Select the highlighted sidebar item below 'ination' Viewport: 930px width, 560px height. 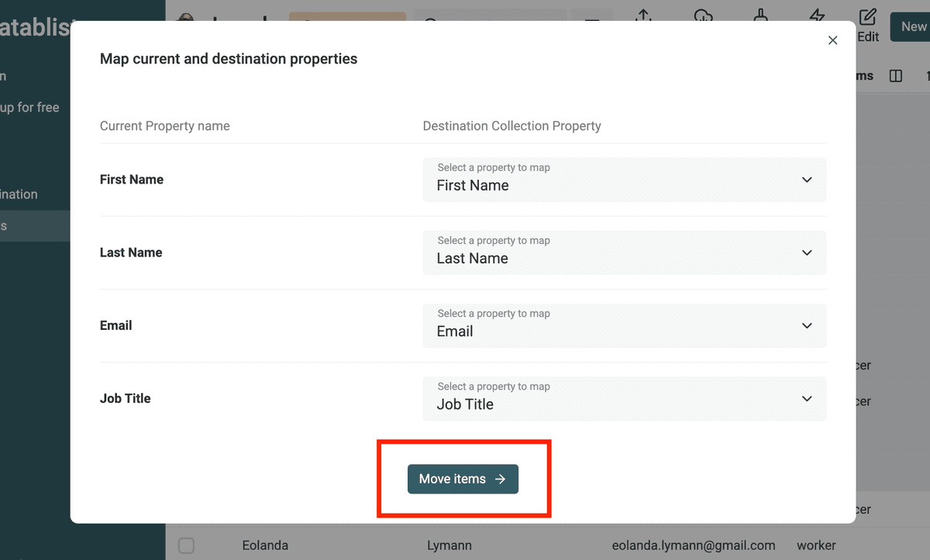coord(35,226)
